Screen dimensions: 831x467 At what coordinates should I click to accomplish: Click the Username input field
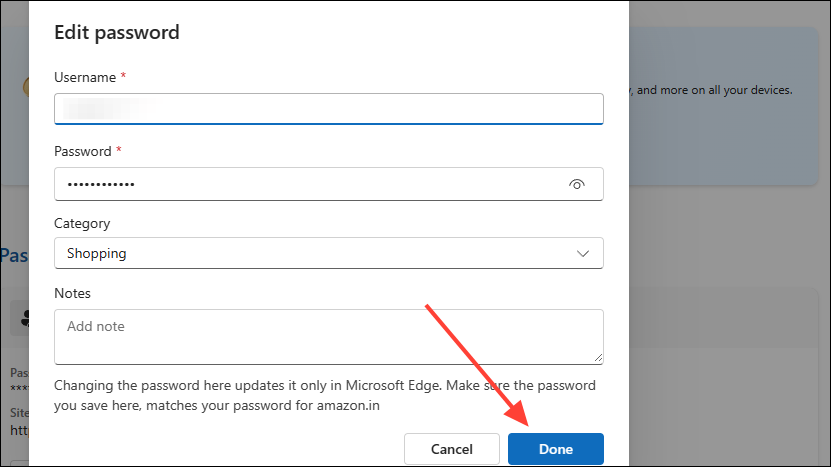(x=328, y=108)
